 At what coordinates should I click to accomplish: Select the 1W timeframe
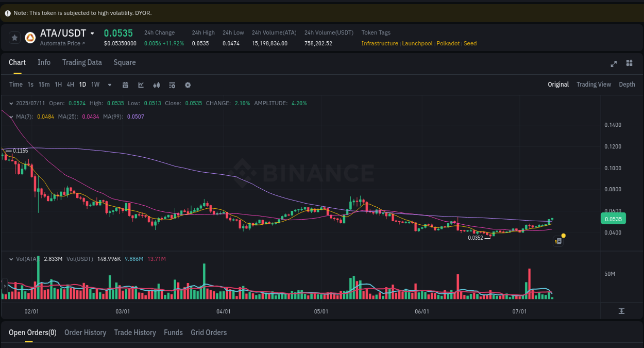[x=95, y=85]
